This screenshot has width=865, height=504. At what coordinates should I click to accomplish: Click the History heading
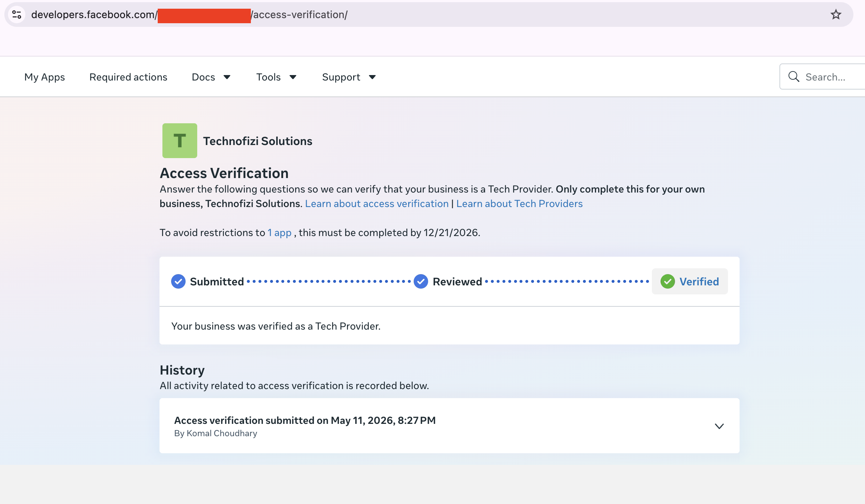[182, 370]
